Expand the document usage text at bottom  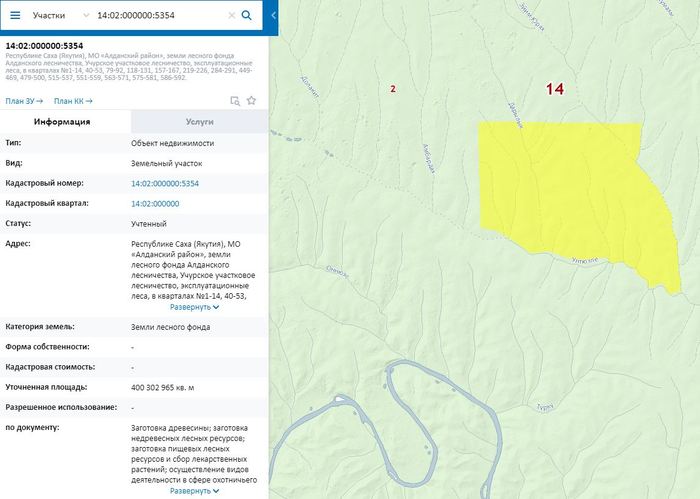coord(194,491)
